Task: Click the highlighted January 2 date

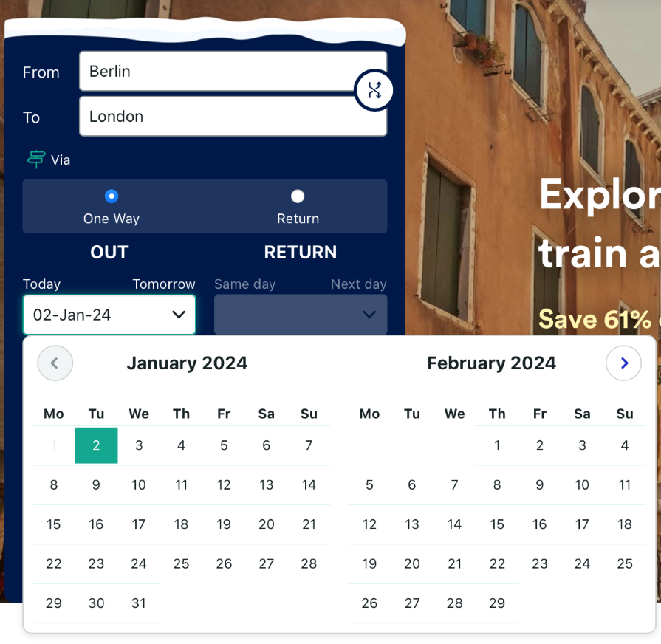Action: click(96, 445)
